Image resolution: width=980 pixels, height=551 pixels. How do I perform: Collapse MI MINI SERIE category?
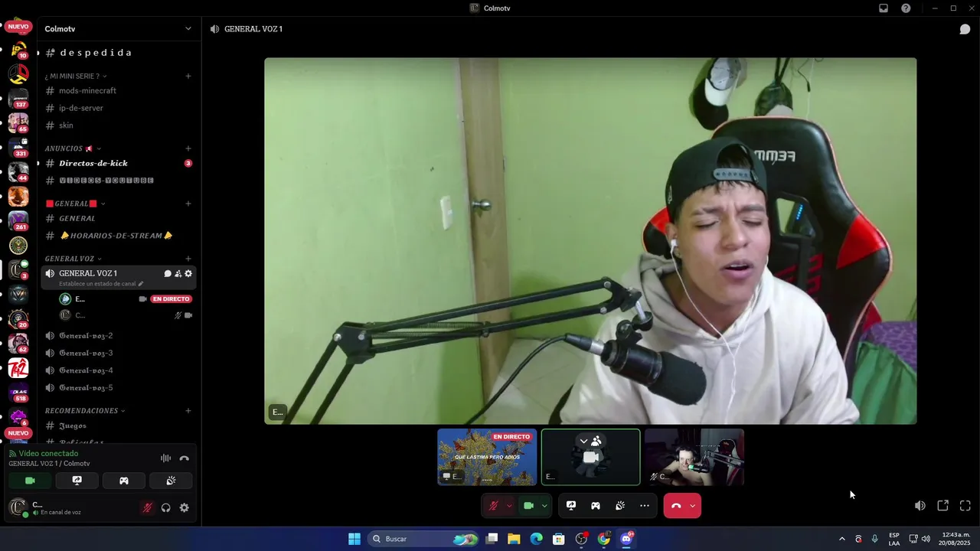coord(76,76)
